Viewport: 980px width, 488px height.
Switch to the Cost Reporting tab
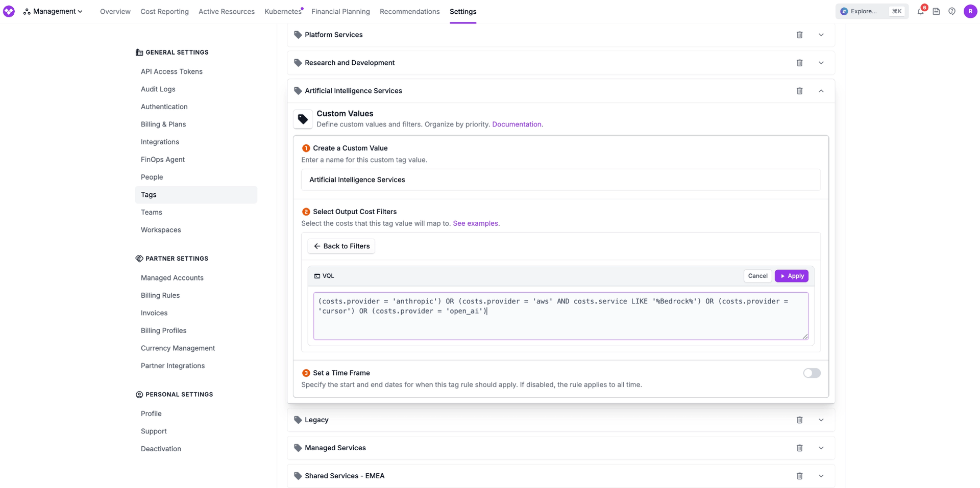[164, 11]
